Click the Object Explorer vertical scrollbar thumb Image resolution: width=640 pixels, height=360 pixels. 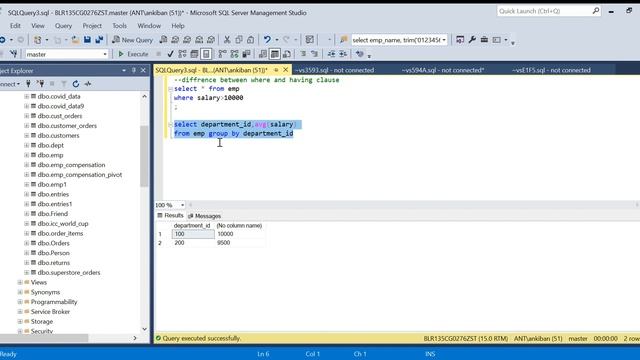coord(144,156)
